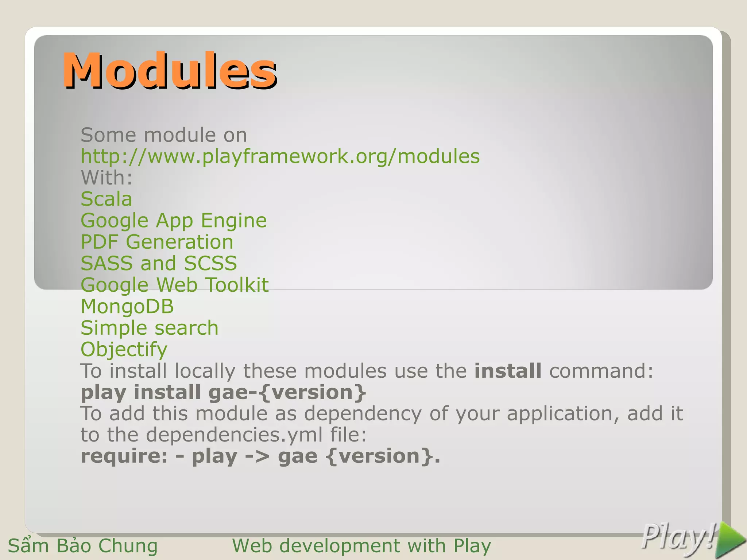Select the 'require: - play -> gae {version}.' line
The height and width of the screenshot is (560, 747).
260,456
